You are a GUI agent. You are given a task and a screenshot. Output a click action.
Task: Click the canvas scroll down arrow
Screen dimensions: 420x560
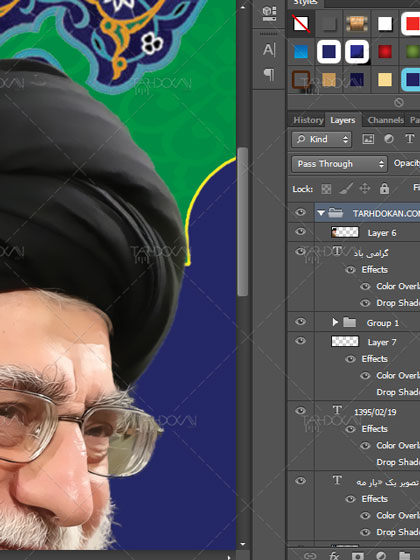[243, 545]
